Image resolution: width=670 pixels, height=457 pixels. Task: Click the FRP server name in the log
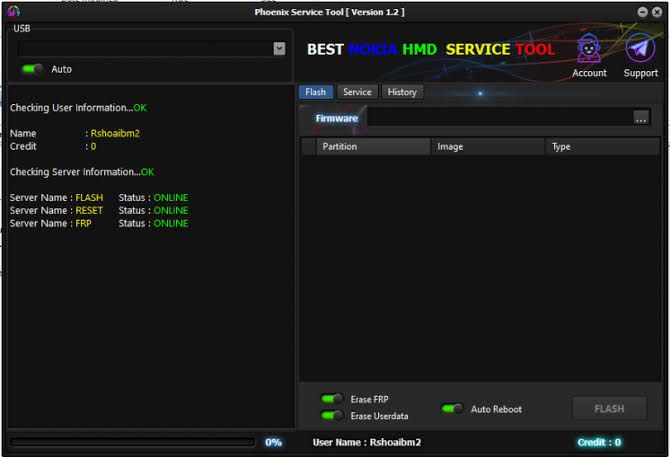tap(83, 223)
